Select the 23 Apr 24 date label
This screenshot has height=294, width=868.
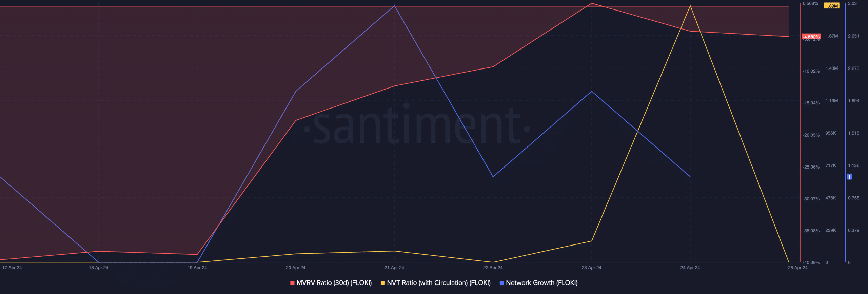click(592, 268)
